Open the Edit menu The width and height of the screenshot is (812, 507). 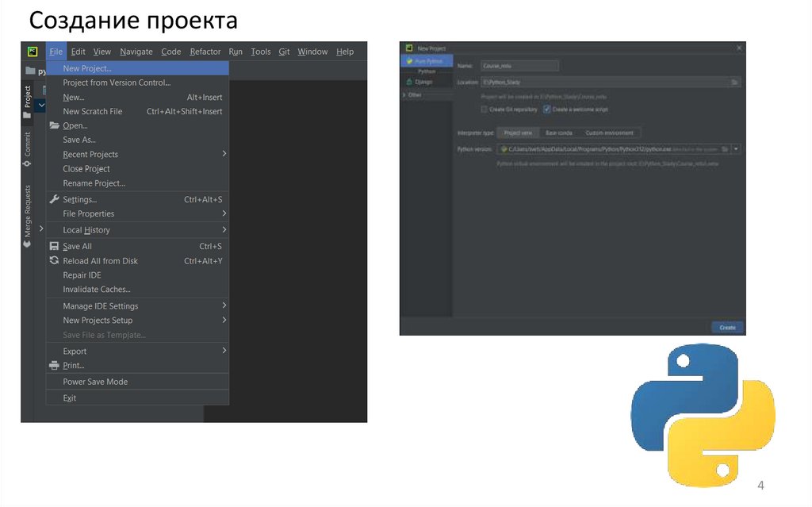pos(79,52)
